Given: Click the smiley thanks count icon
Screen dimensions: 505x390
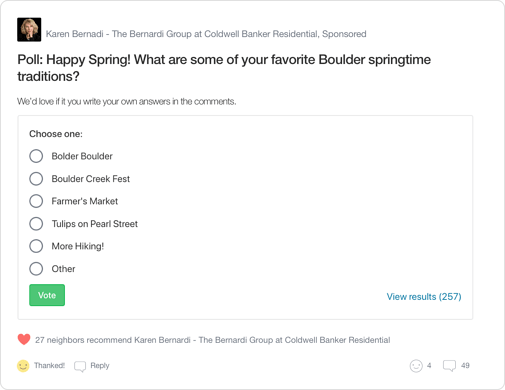Looking at the screenshot, I should [x=416, y=366].
